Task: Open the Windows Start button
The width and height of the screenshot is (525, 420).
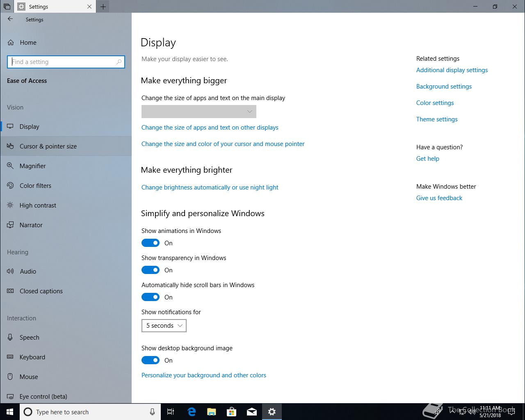Action: click(x=10, y=412)
